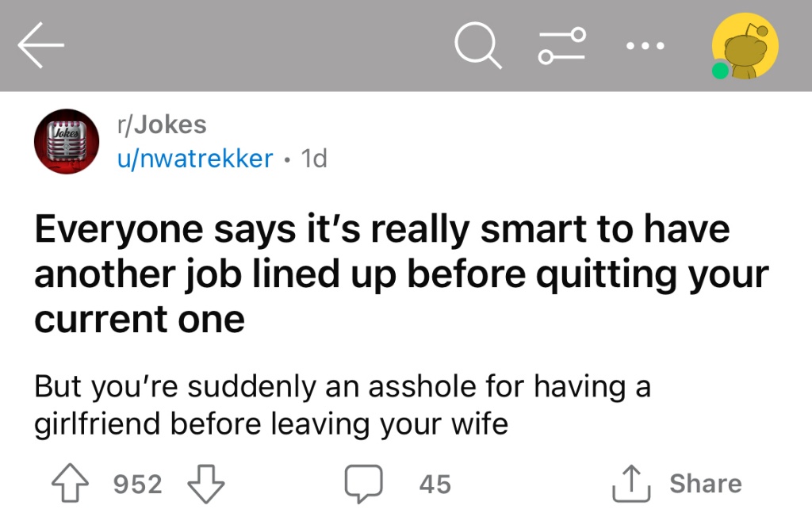The width and height of the screenshot is (812, 521).
Task: Click the r/Jokes microphone community icon
Action: tap(67, 141)
